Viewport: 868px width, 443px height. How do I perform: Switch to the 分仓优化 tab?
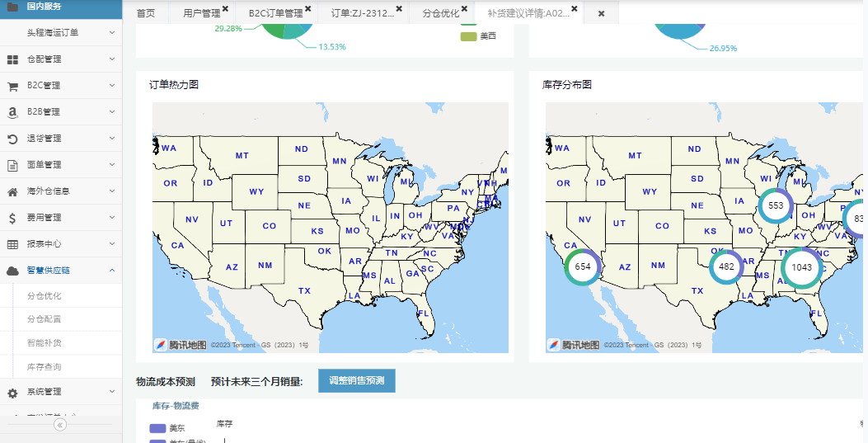(x=441, y=13)
